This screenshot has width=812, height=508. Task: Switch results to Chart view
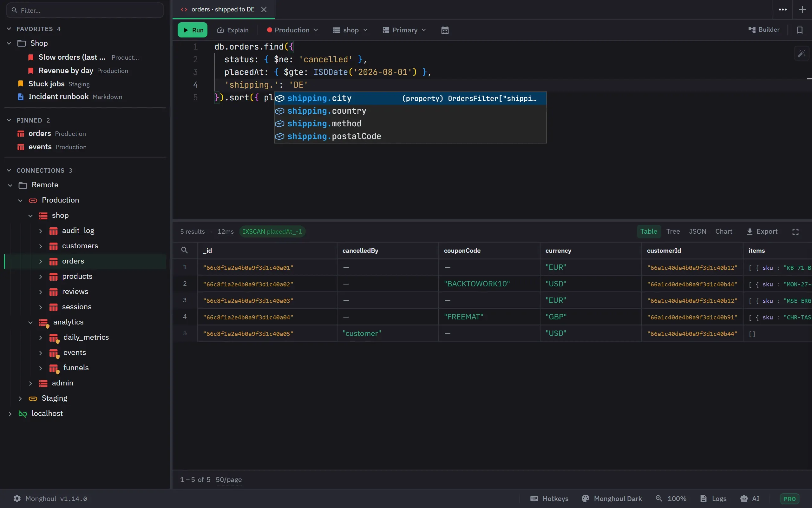(x=724, y=231)
